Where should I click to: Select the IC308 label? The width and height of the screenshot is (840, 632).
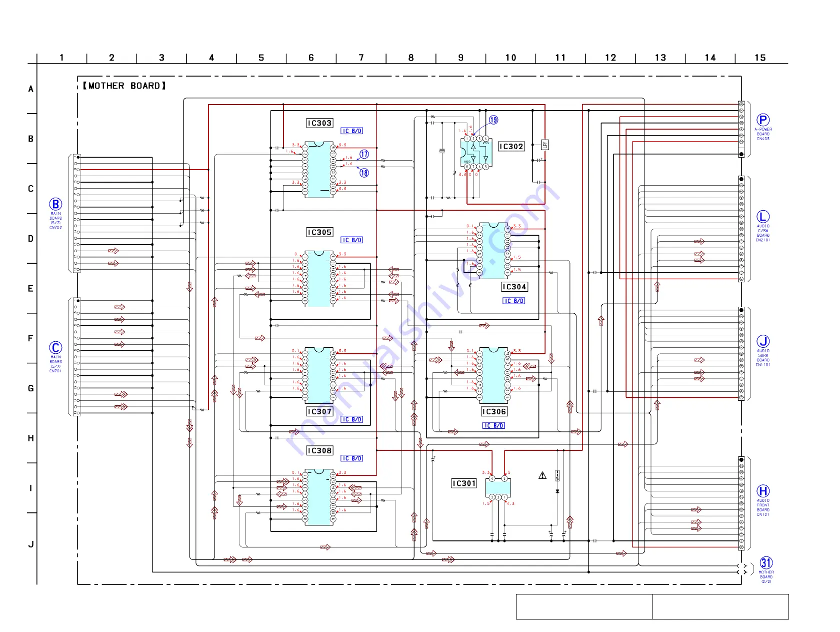pyautogui.click(x=319, y=450)
